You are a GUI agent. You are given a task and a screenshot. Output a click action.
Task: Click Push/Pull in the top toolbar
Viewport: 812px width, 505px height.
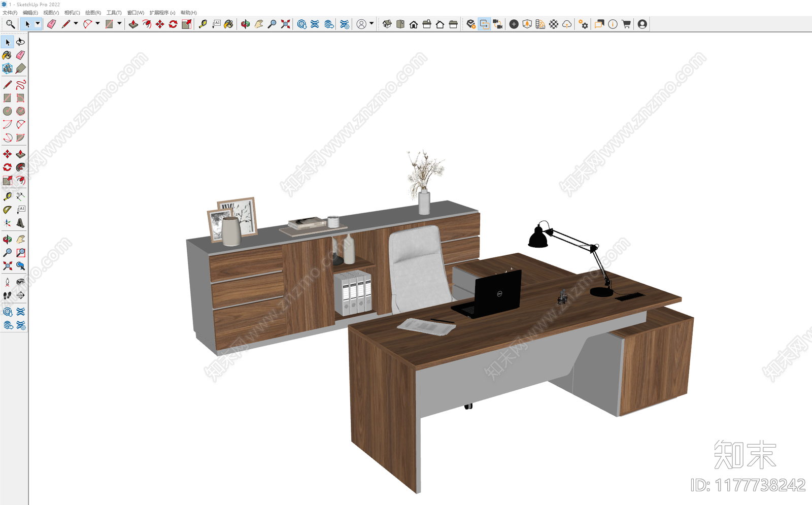click(x=133, y=24)
